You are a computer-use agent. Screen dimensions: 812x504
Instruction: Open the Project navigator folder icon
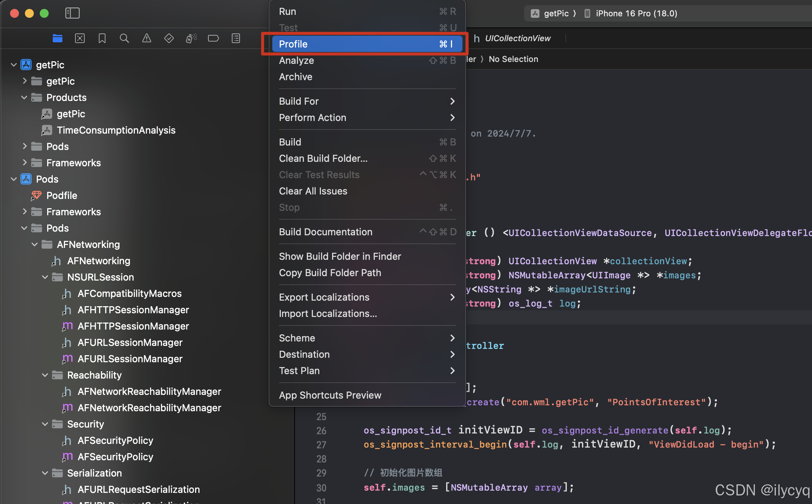tap(58, 38)
